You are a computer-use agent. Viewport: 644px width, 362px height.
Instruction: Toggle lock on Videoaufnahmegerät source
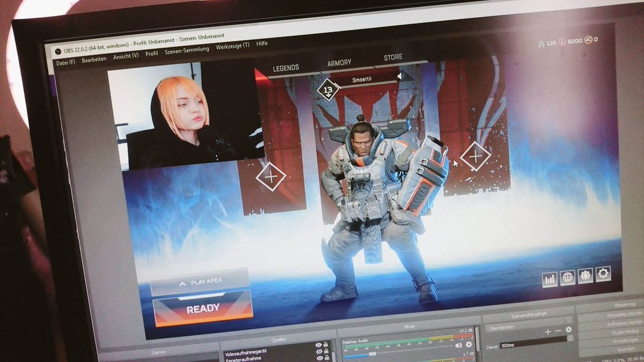(x=326, y=344)
